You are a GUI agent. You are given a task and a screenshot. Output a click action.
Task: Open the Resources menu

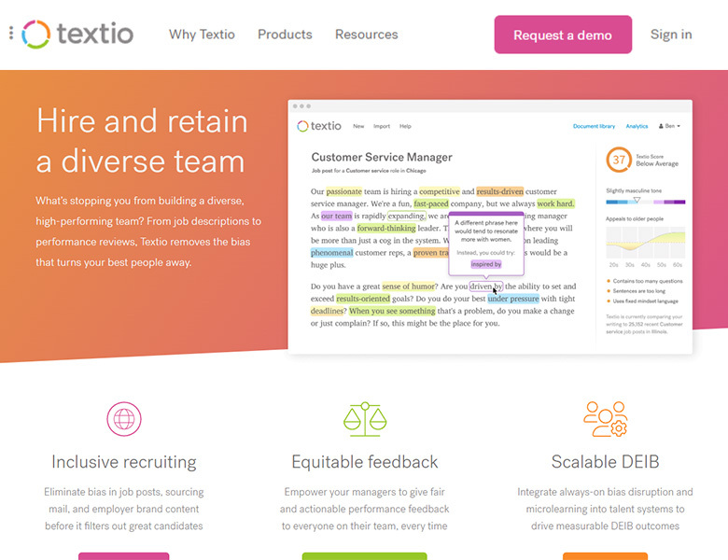[x=367, y=35]
